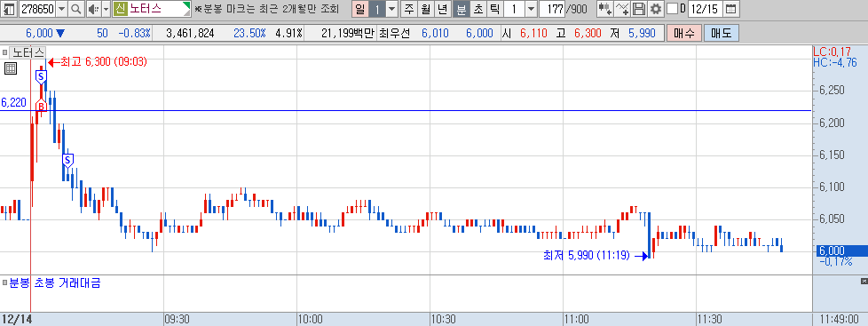Image resolution: width=868 pixels, height=326 pixels.
Task: Toggle the D checkbox
Action: (x=672, y=8)
